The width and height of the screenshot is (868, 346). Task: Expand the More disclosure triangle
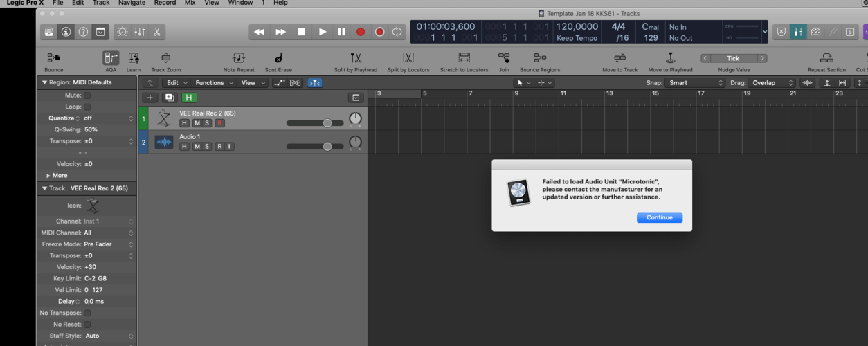[48, 176]
